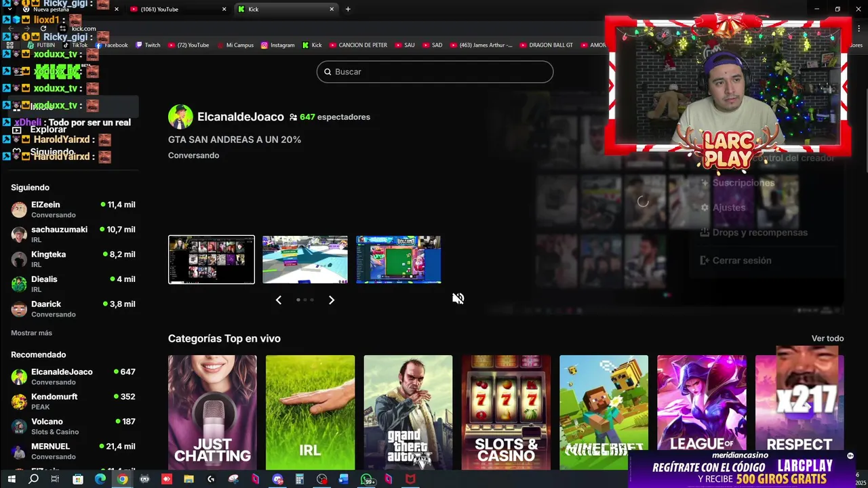
Task: Open Windows taskbar search
Action: [x=33, y=479]
